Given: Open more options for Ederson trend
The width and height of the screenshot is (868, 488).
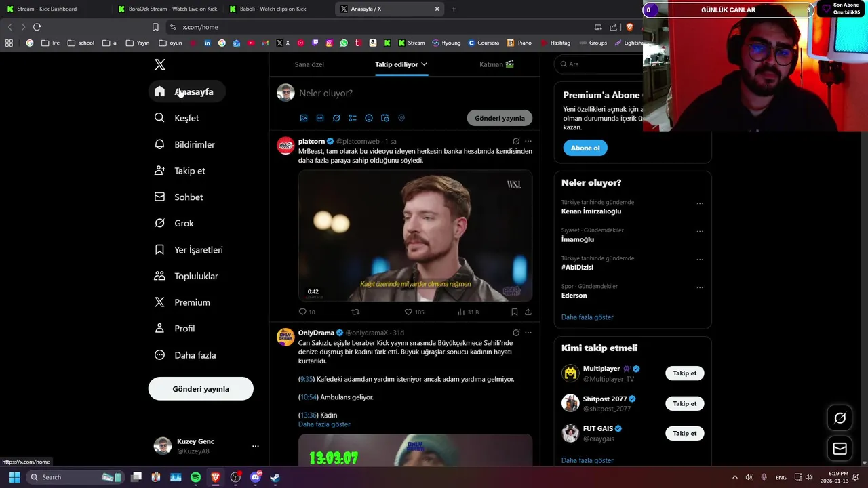Looking at the screenshot, I should pos(700,288).
